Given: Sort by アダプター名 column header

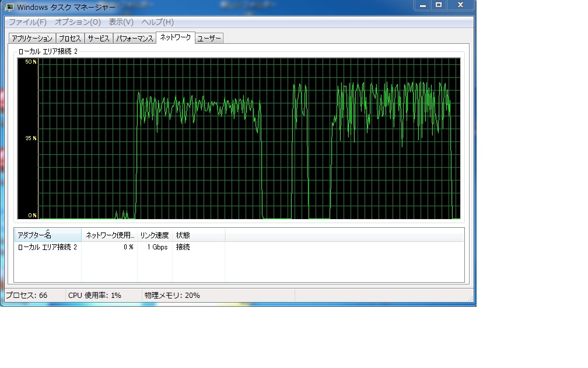Looking at the screenshot, I should 48,235.
